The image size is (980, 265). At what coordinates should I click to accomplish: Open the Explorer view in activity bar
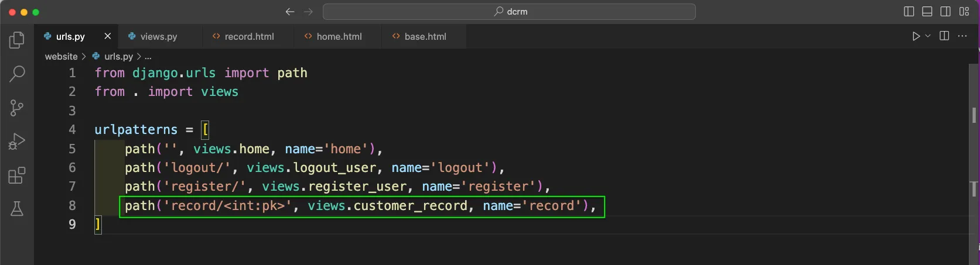17,40
